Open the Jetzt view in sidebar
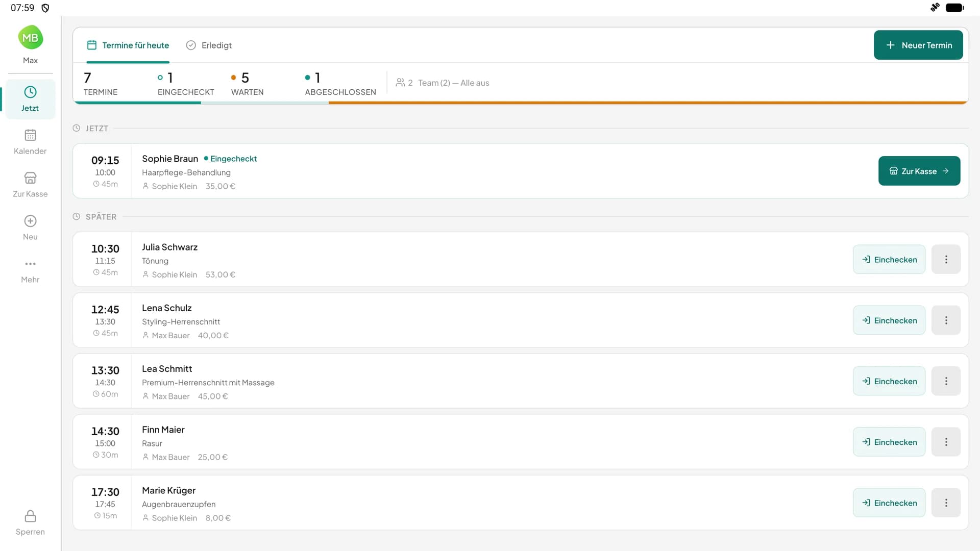The width and height of the screenshot is (980, 551). [x=30, y=99]
